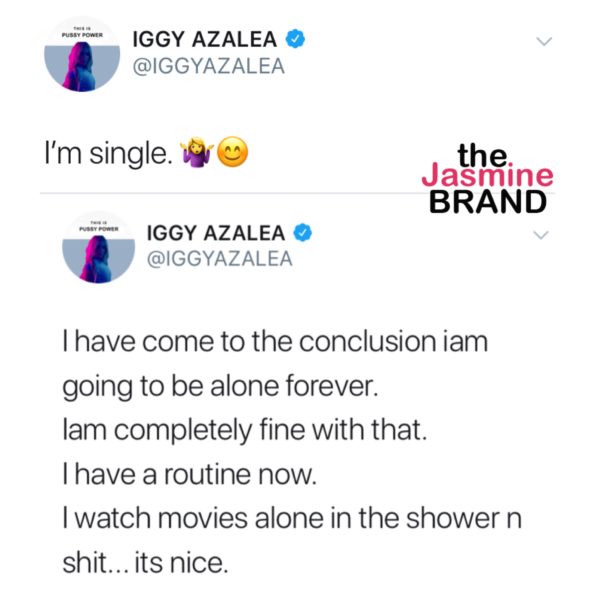Open the first tweet's chevron options menu
Image resolution: width=595 pixels, height=595 pixels.
pyautogui.click(x=545, y=41)
